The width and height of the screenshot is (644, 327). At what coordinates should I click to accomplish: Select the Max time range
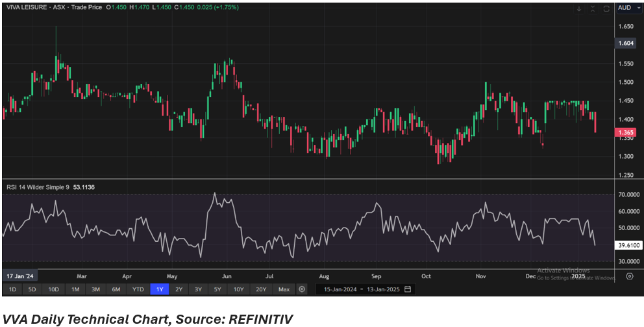pos(284,289)
